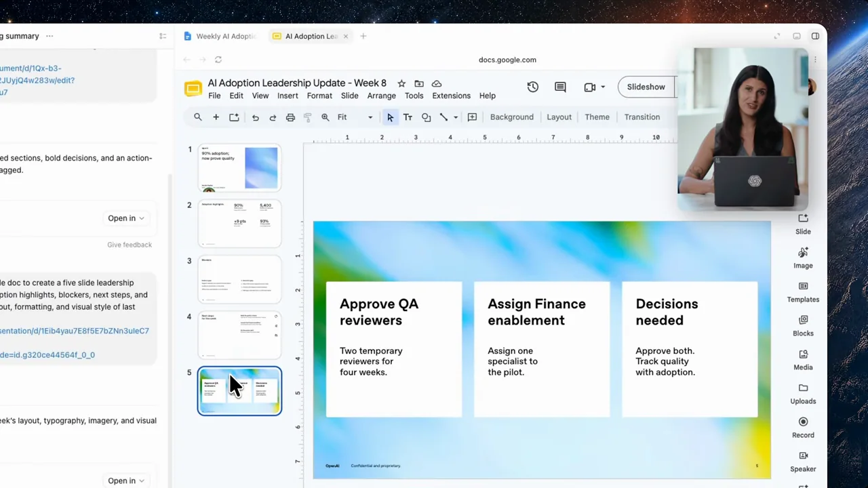This screenshot has height=488, width=868.
Task: Click the move to folder icon
Action: pos(419,83)
